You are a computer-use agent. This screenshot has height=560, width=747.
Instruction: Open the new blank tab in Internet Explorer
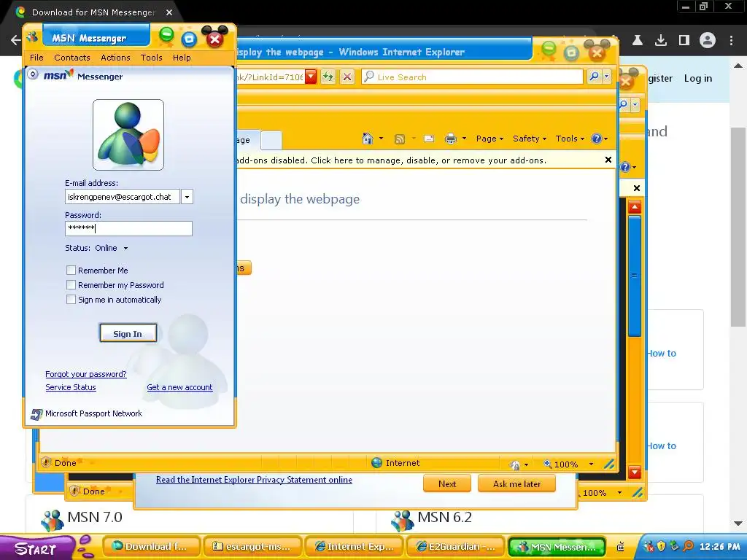pos(271,141)
